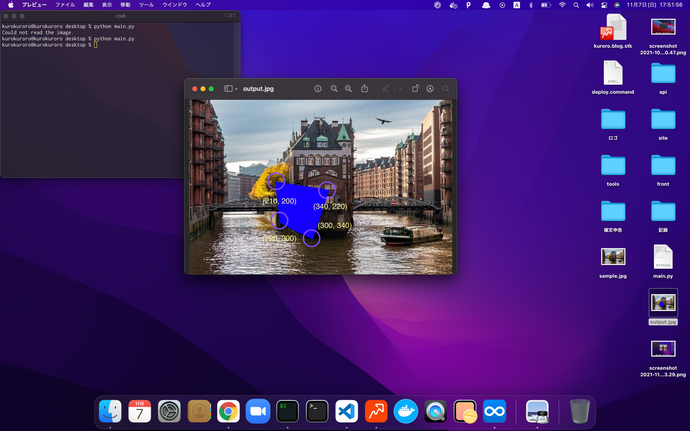
Task: Open the ヘルプ menu
Action: point(203,5)
